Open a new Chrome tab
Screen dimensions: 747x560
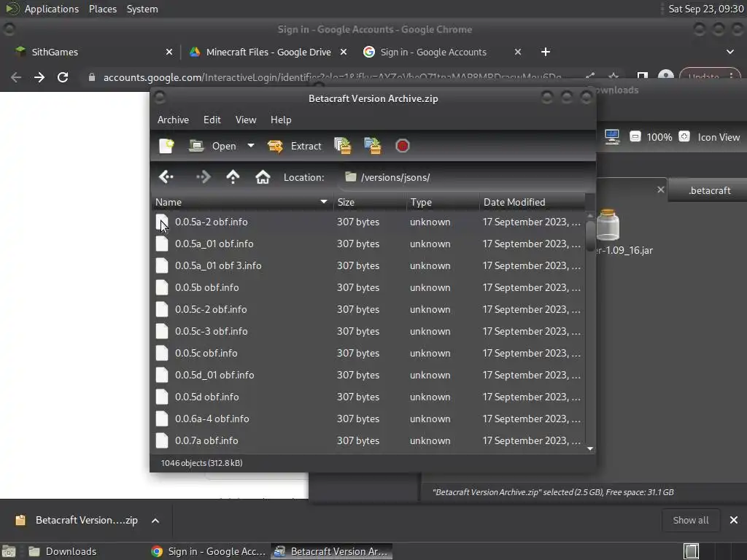tap(546, 52)
